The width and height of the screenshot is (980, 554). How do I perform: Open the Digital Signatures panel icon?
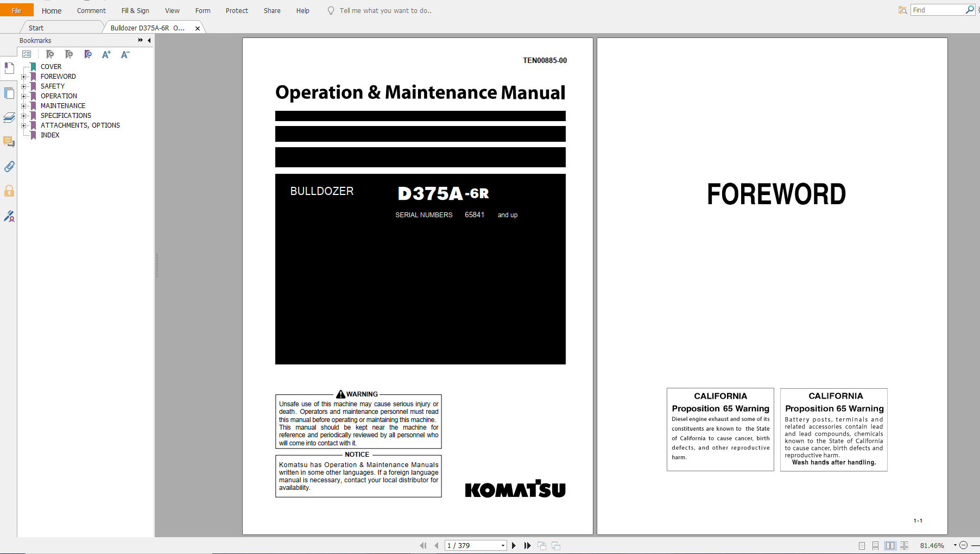(x=9, y=216)
